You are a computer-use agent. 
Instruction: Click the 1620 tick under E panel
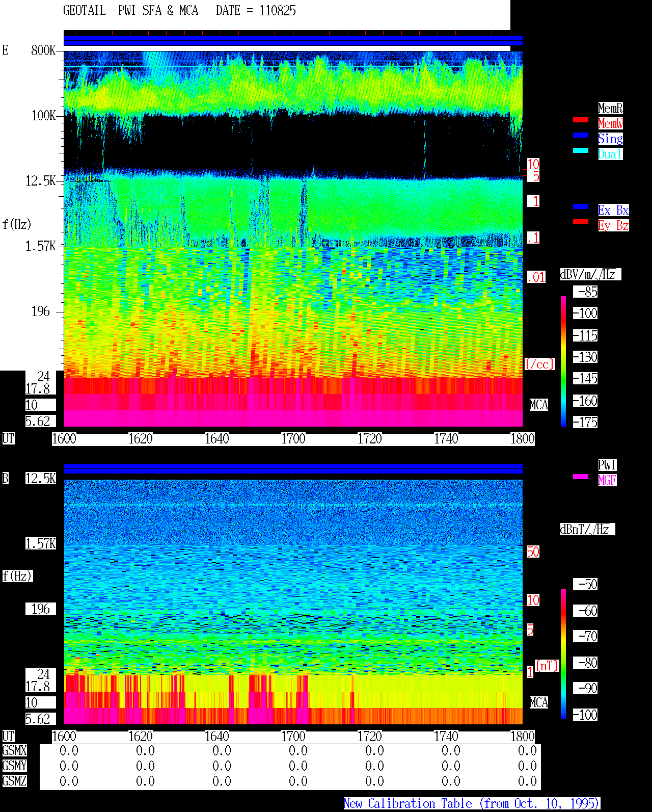[x=141, y=438]
